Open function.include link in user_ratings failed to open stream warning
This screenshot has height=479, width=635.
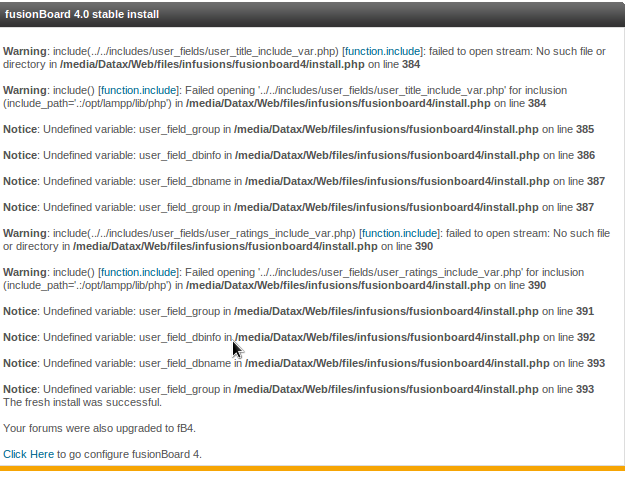pos(400,233)
